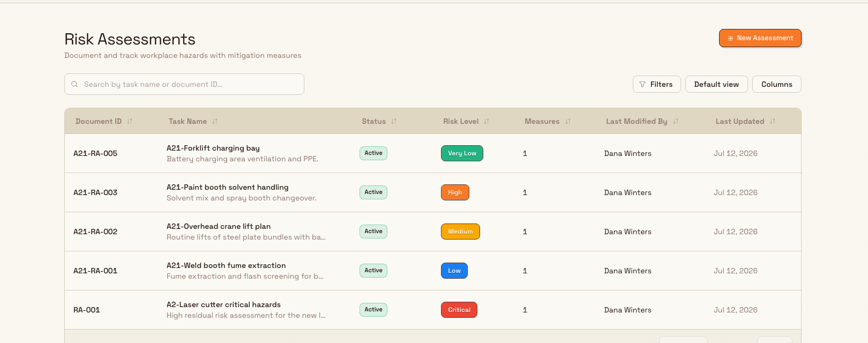Viewport: 868px width, 343px height.
Task: Click Active status of forklift charging row
Action: click(373, 153)
